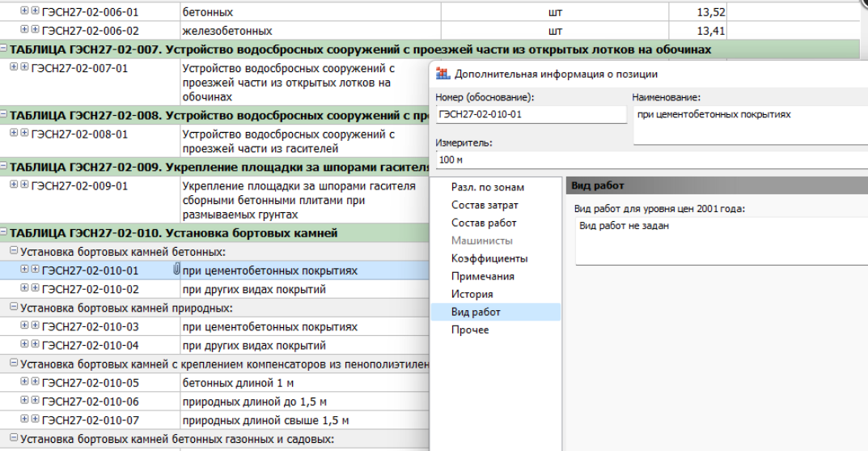
Task: Select row code ГЭСН27-02-008-01
Action: tap(80, 134)
